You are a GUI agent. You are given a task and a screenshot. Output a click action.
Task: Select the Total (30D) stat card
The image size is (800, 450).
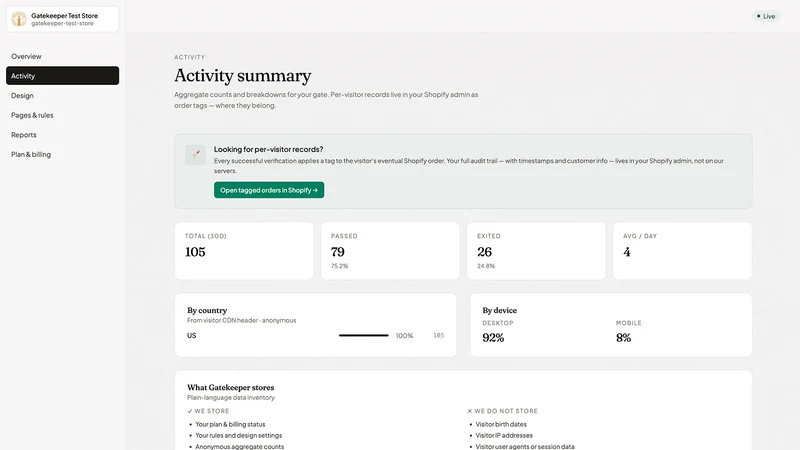pos(244,251)
